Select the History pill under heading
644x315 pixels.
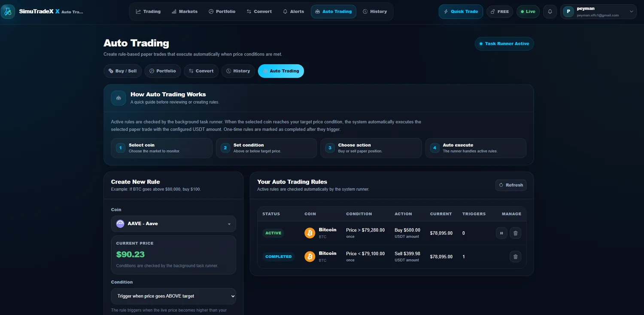point(238,71)
